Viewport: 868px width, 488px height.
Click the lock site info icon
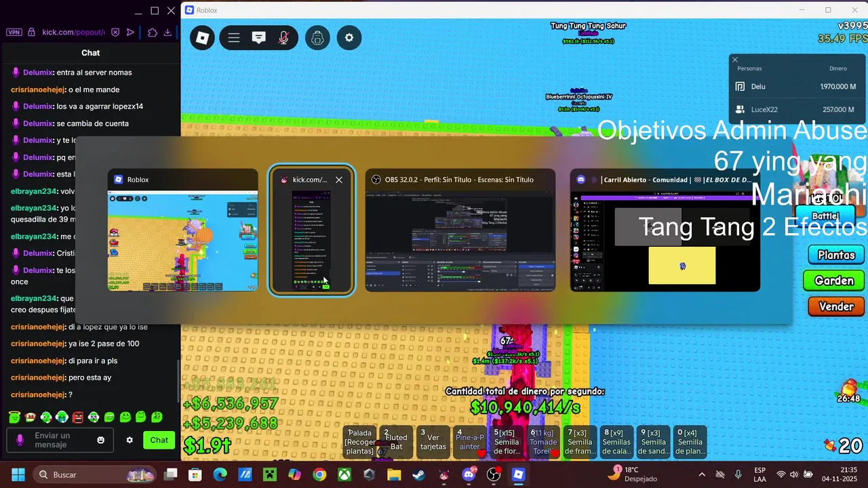tap(31, 32)
